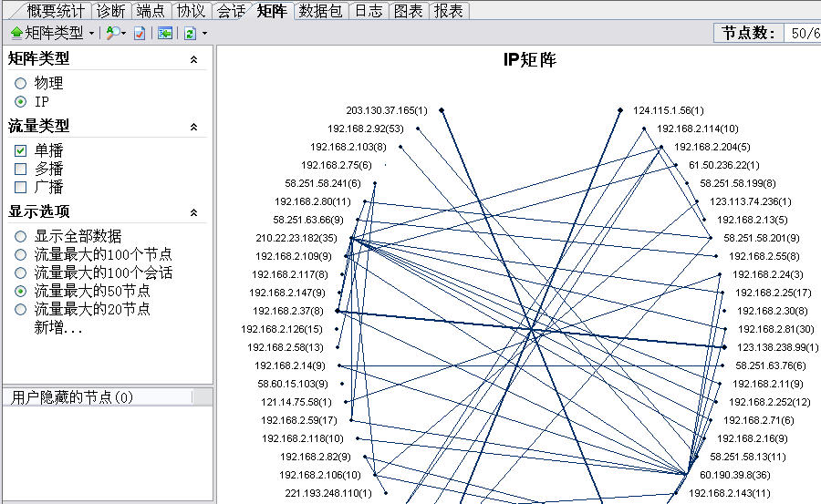
Task: Click the magnifier find icon in toolbar
Action: point(112,33)
